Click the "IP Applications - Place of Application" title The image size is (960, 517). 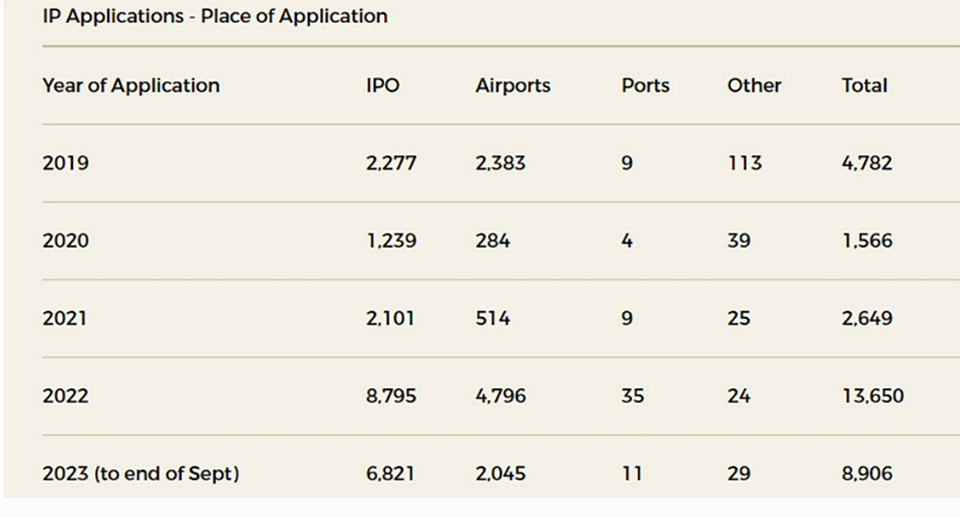215,17
